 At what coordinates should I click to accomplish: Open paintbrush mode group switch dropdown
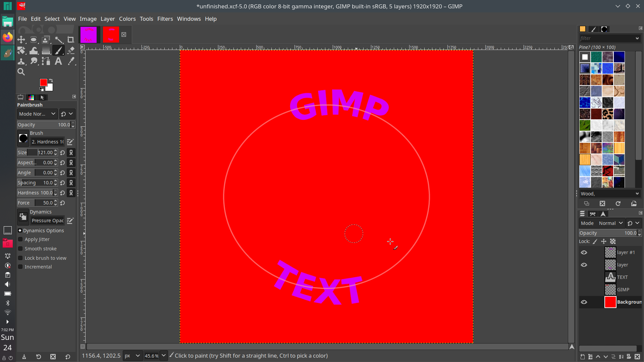[x=67, y=114]
